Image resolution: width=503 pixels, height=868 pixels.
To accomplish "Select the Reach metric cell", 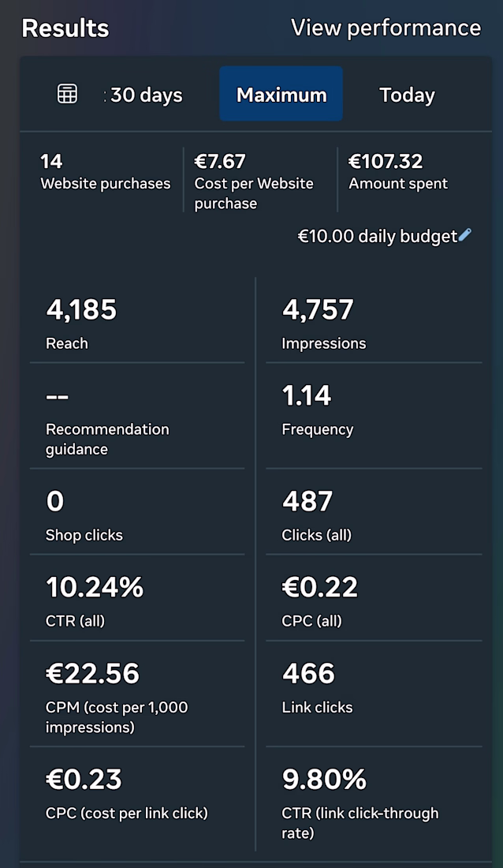I will pos(137,322).
